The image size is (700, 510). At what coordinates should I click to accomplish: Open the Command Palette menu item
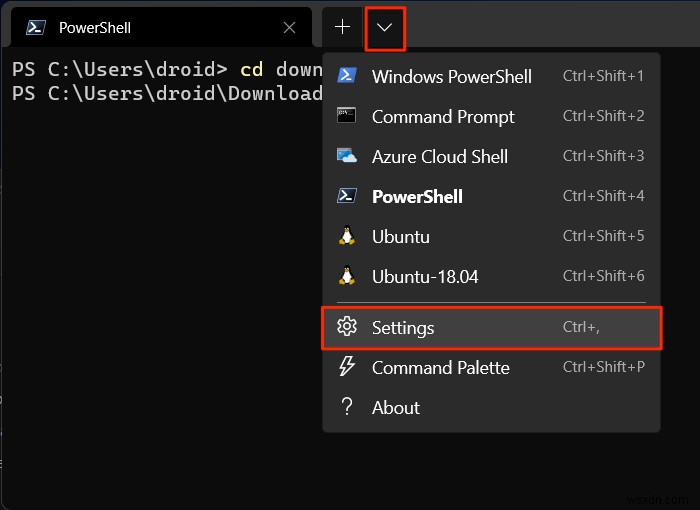click(x=440, y=368)
